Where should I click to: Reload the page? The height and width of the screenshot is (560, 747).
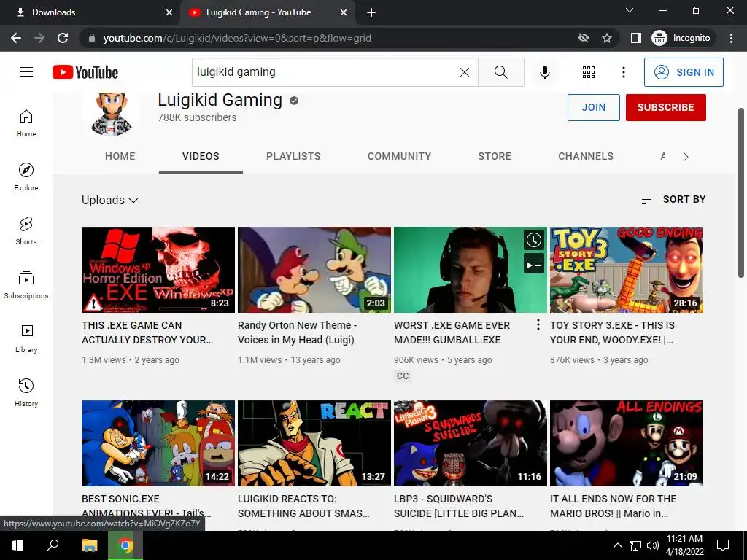pos(63,38)
